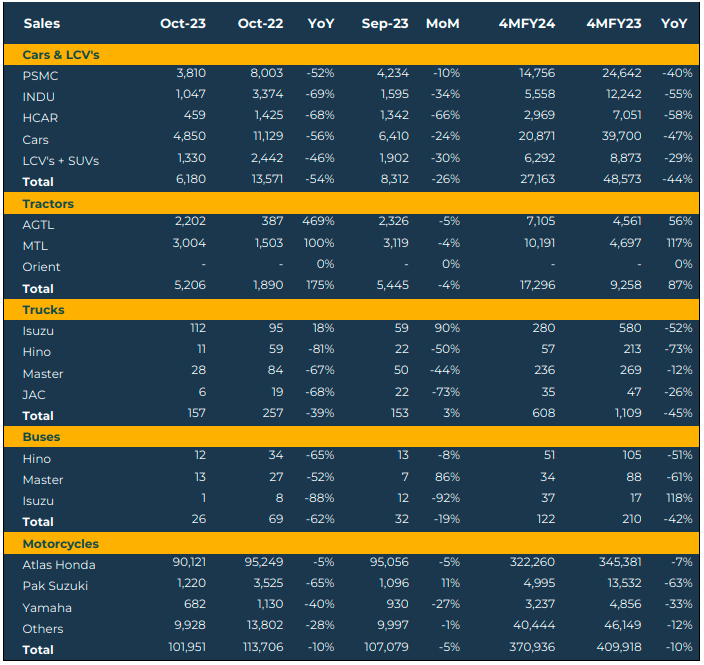Click Buses total 4MFY24 value 122

(546, 519)
